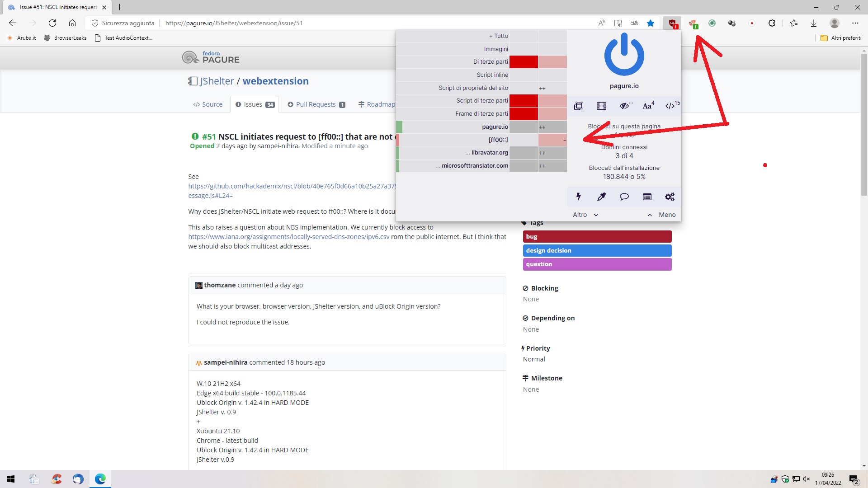Click local rule cell for Di terze parti
The height and width of the screenshot is (488, 868).
552,62
